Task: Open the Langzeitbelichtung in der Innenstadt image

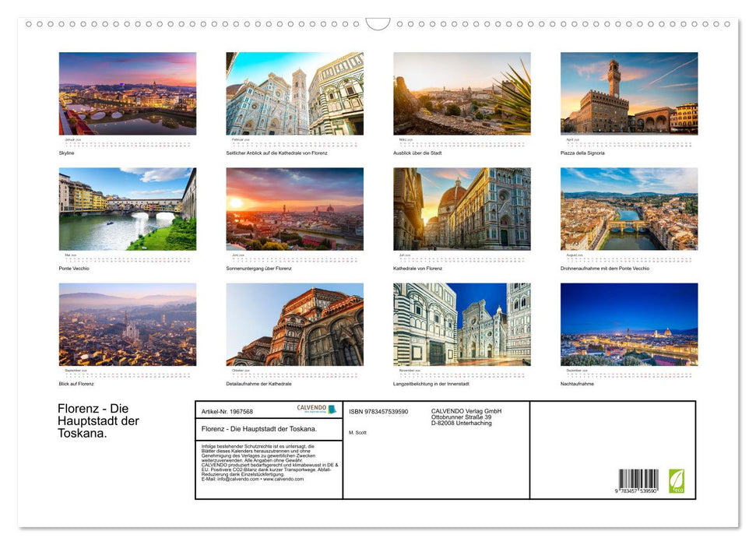Action: click(x=462, y=325)
